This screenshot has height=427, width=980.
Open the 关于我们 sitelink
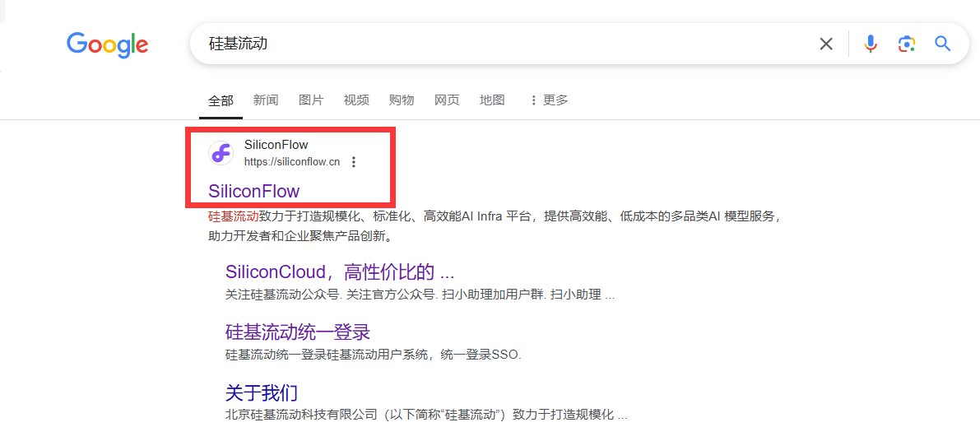[x=261, y=392]
